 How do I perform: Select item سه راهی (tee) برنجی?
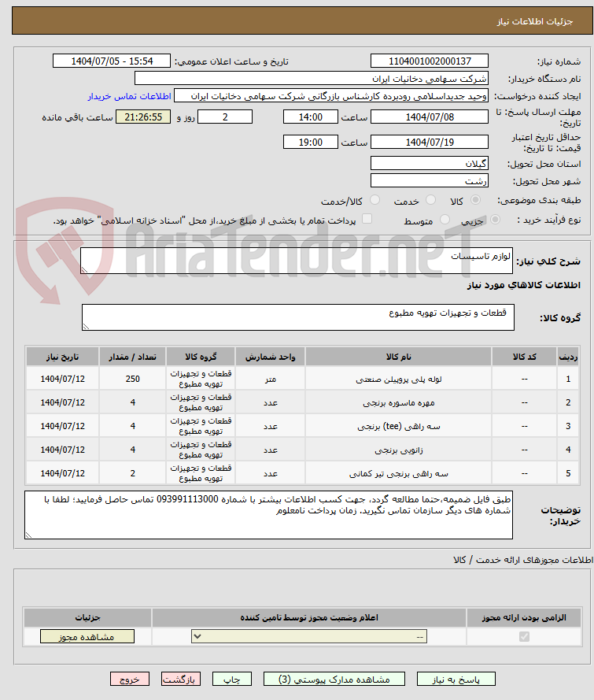(399, 426)
